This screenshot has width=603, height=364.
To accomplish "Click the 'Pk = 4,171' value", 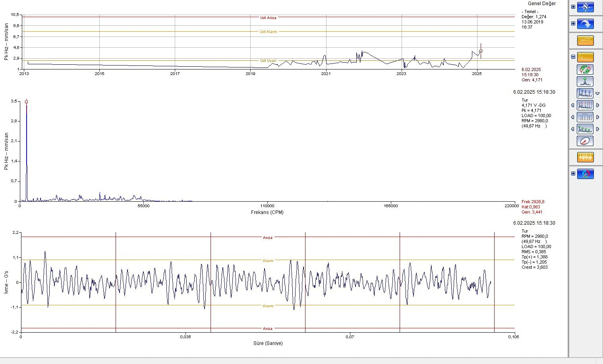I will 531,111.
